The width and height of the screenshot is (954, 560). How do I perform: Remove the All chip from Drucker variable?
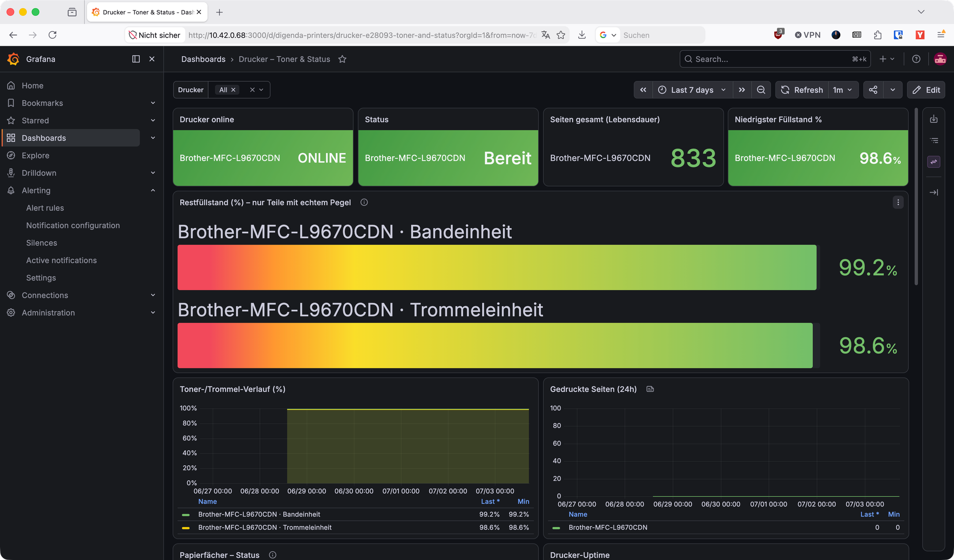tap(233, 90)
